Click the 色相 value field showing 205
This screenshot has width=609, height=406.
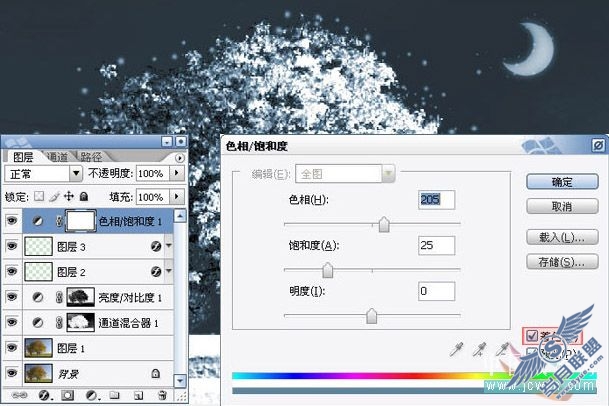click(x=437, y=200)
